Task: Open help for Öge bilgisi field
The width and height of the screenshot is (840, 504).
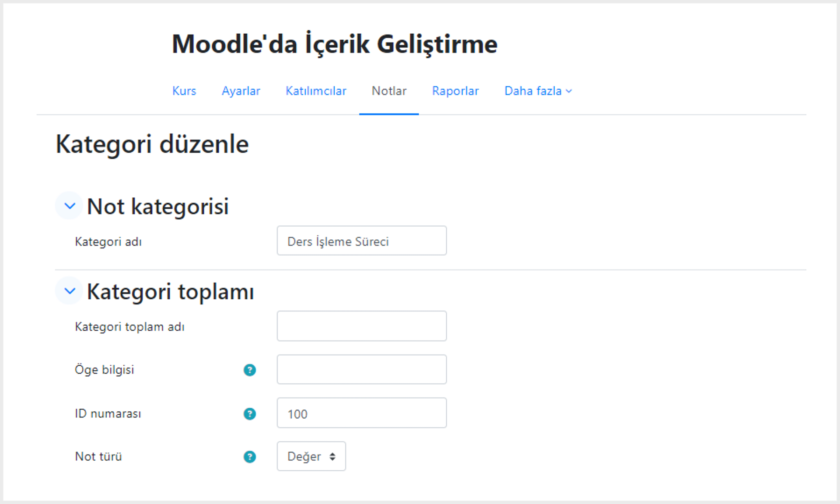Action: pos(249,370)
